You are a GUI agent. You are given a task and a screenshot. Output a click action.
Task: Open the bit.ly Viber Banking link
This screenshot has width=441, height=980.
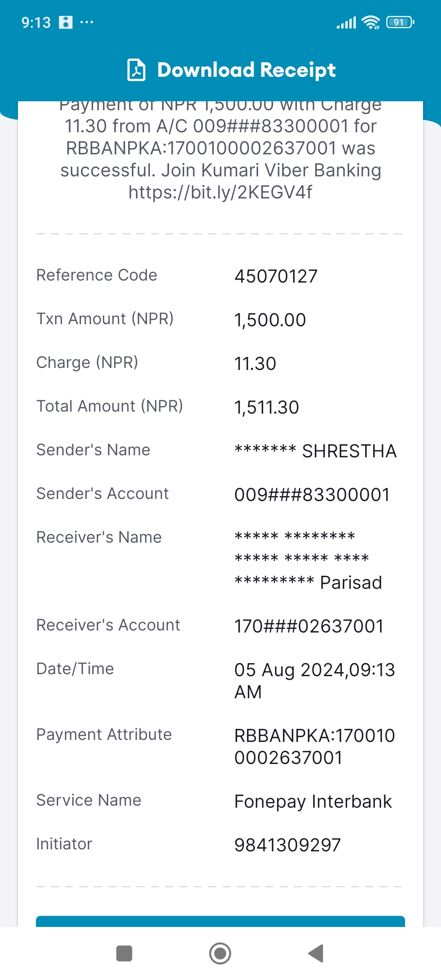220,192
